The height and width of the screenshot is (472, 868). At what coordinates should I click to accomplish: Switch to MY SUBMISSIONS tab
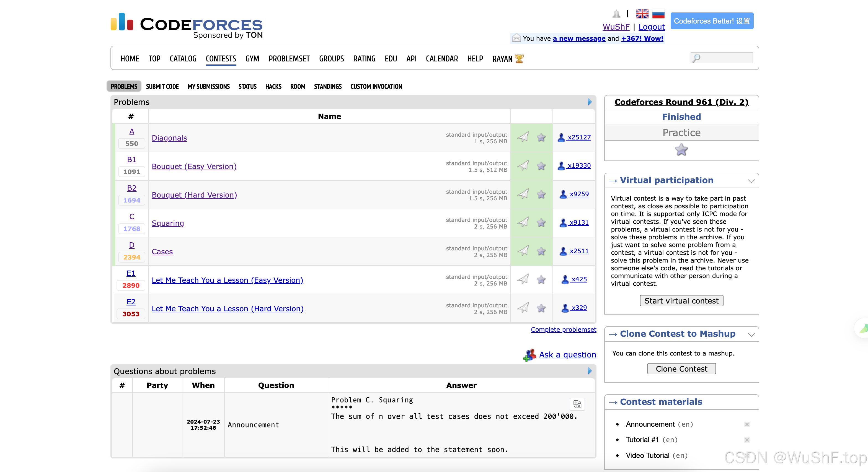pos(209,87)
